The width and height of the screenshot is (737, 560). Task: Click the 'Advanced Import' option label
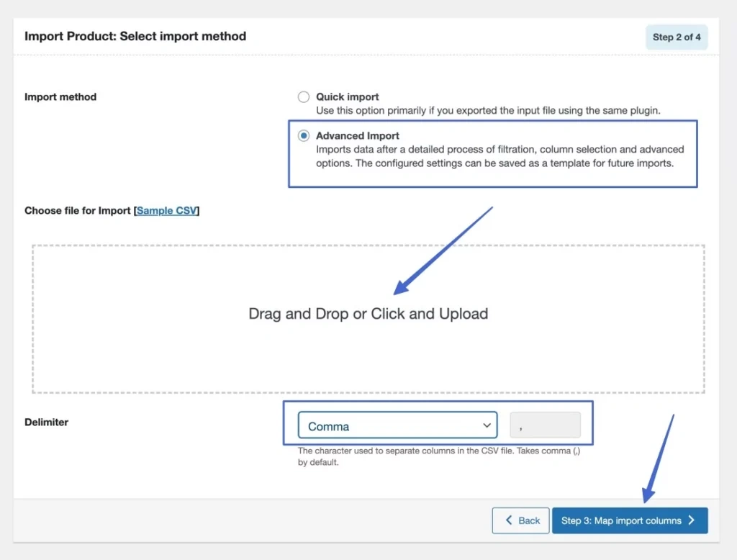click(x=358, y=135)
